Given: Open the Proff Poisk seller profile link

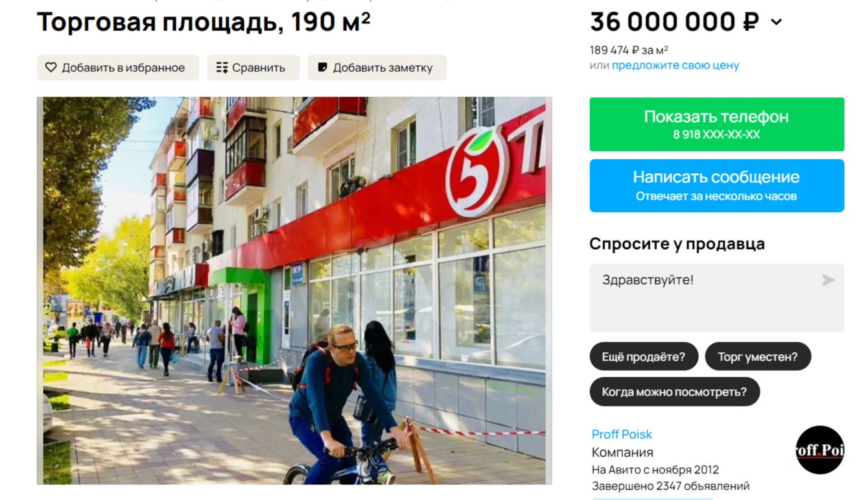Looking at the screenshot, I should (x=622, y=435).
